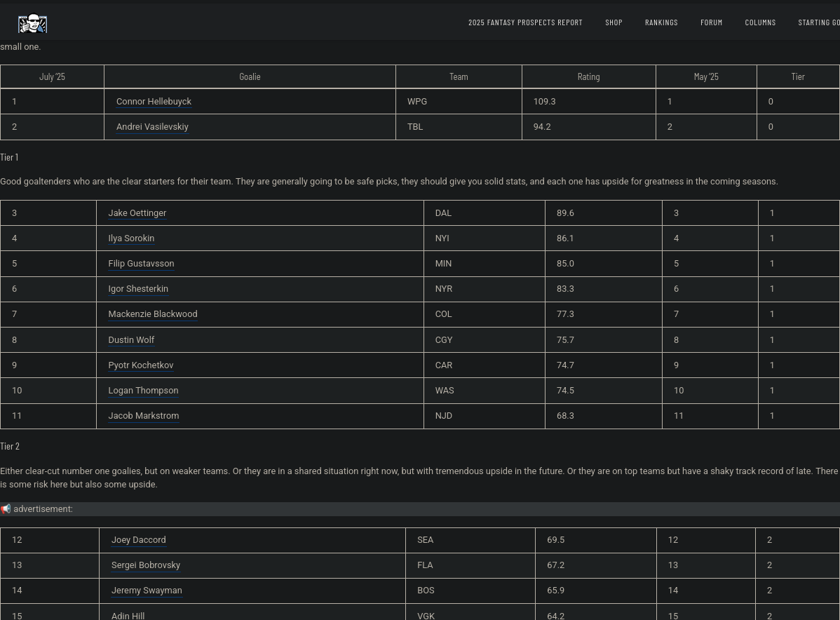Open Jeremy Swayman's player profile

click(147, 590)
